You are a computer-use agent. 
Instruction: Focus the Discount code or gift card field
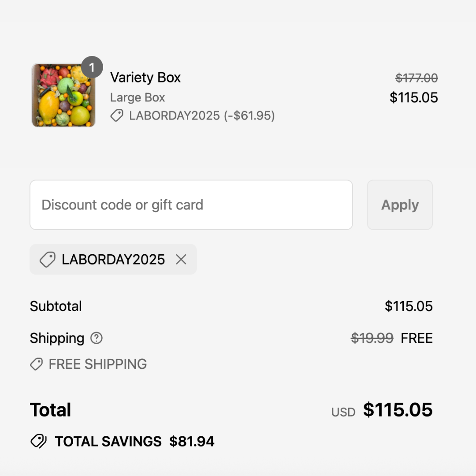pyautogui.click(x=191, y=205)
